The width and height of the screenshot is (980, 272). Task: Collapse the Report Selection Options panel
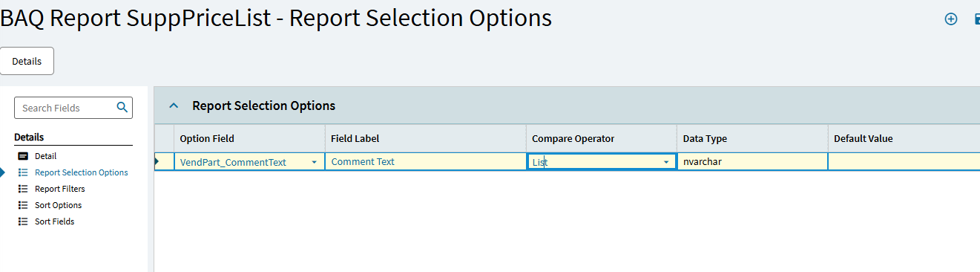pyautogui.click(x=174, y=106)
